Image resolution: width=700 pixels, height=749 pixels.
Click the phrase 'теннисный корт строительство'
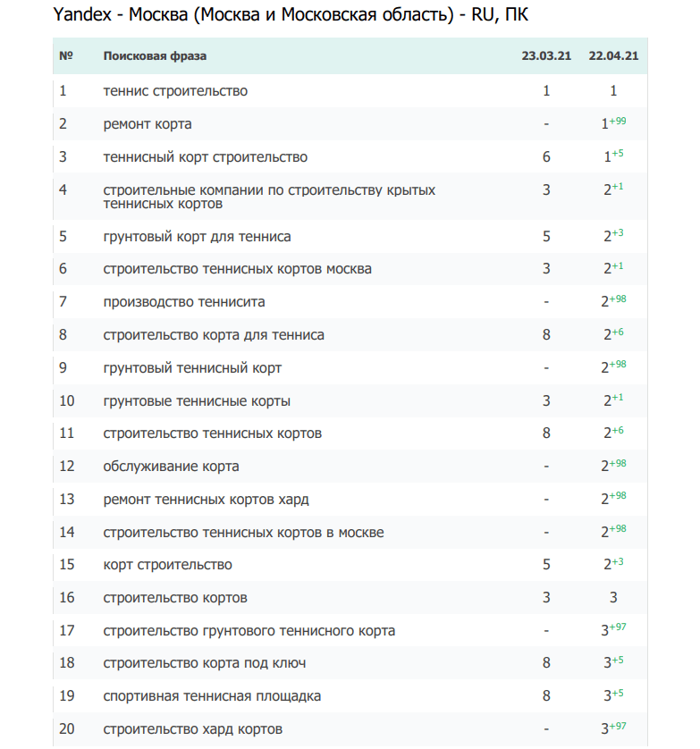tap(206, 157)
